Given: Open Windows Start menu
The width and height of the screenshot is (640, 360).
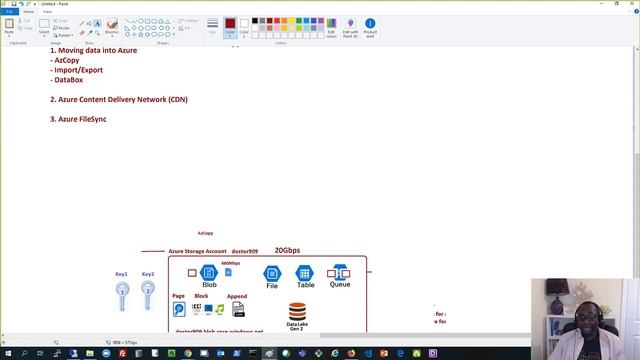Looking at the screenshot, I should [x=8, y=353].
